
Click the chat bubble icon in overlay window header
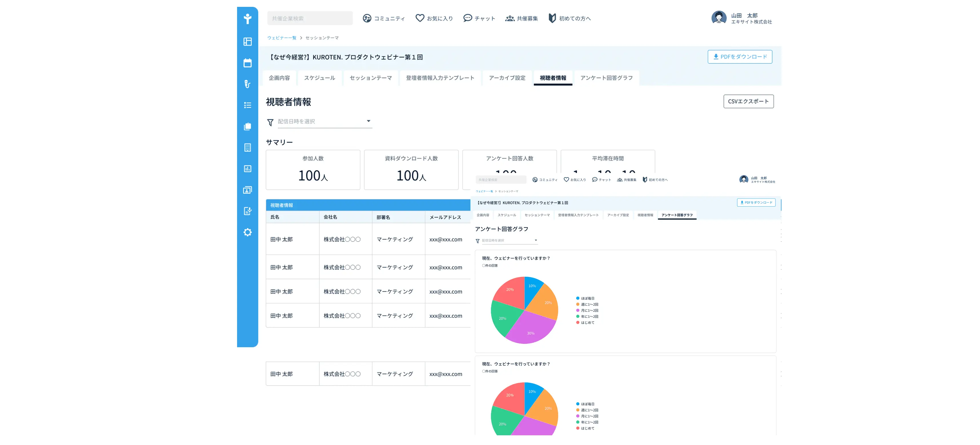(x=595, y=179)
